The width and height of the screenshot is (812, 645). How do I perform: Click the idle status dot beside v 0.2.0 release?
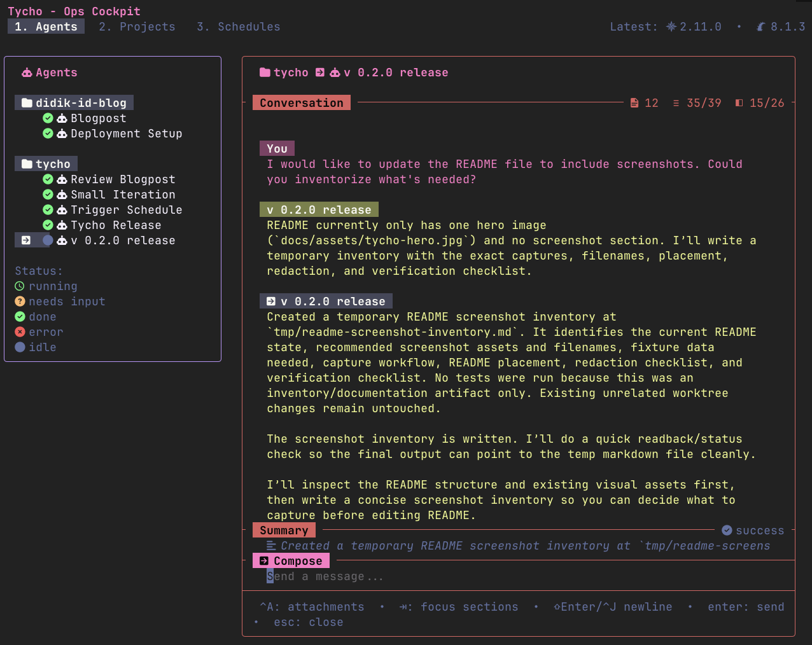48,240
